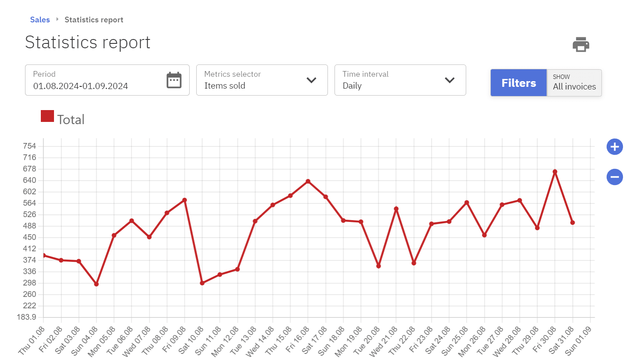
Task: Open the calendar date picker icon
Action: click(x=174, y=80)
